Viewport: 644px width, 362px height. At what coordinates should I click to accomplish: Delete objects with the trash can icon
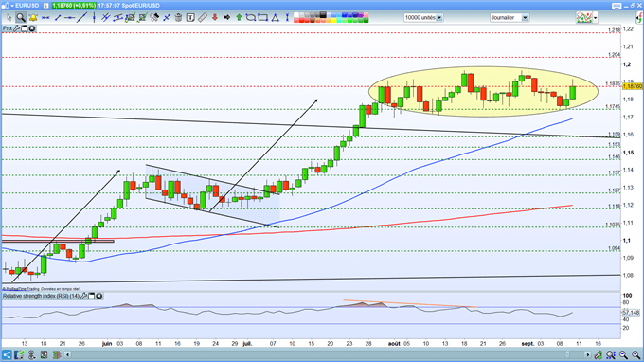coord(178,18)
